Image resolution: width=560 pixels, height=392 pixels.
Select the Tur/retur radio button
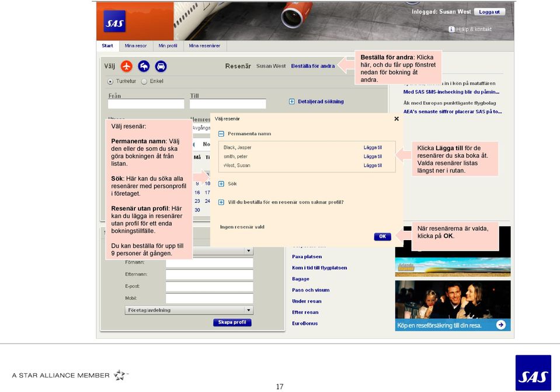point(110,81)
